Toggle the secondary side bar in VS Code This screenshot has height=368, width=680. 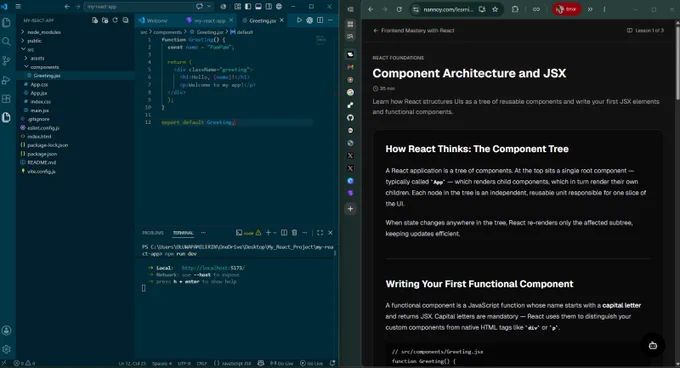tap(269, 7)
